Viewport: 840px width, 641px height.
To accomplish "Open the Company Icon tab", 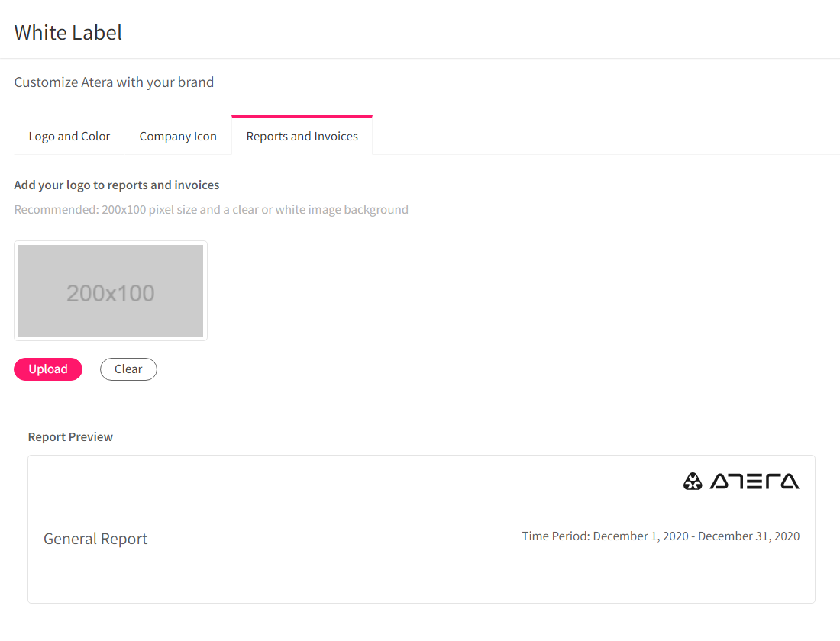I will tap(178, 136).
